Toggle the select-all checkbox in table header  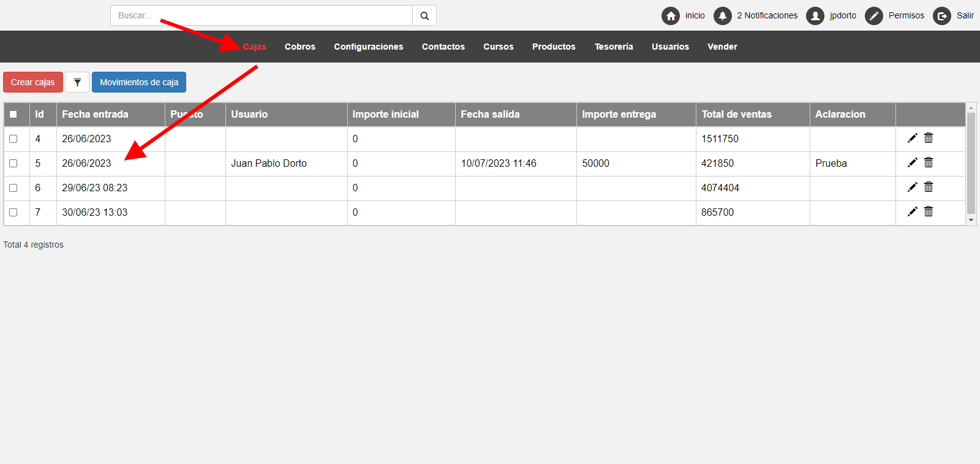click(x=13, y=115)
